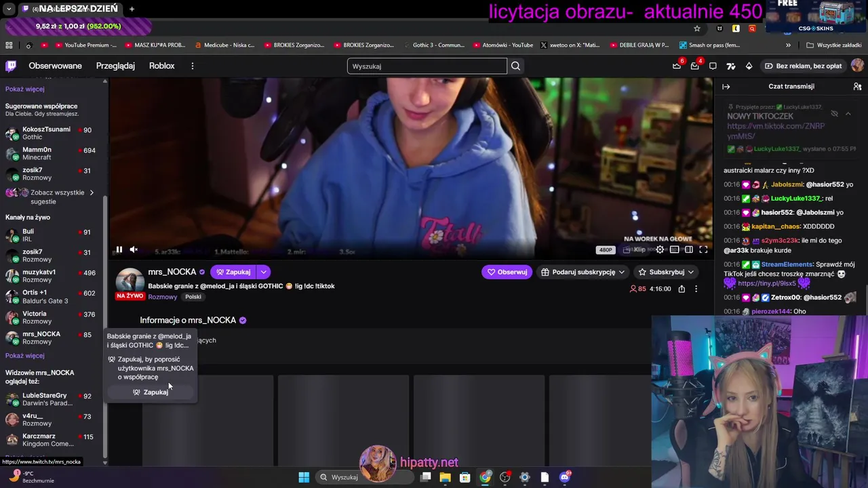
Task: Collapse the chat panel arrow
Action: (x=726, y=87)
